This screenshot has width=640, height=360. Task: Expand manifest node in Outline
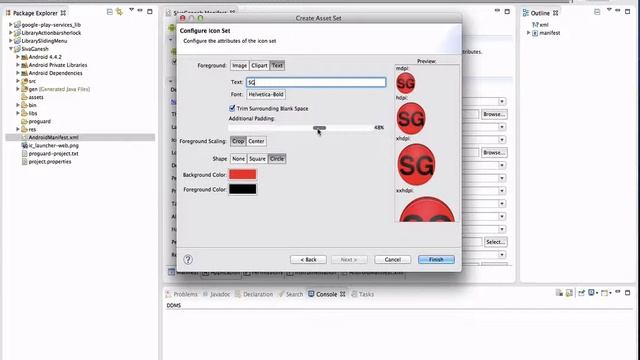click(x=529, y=33)
